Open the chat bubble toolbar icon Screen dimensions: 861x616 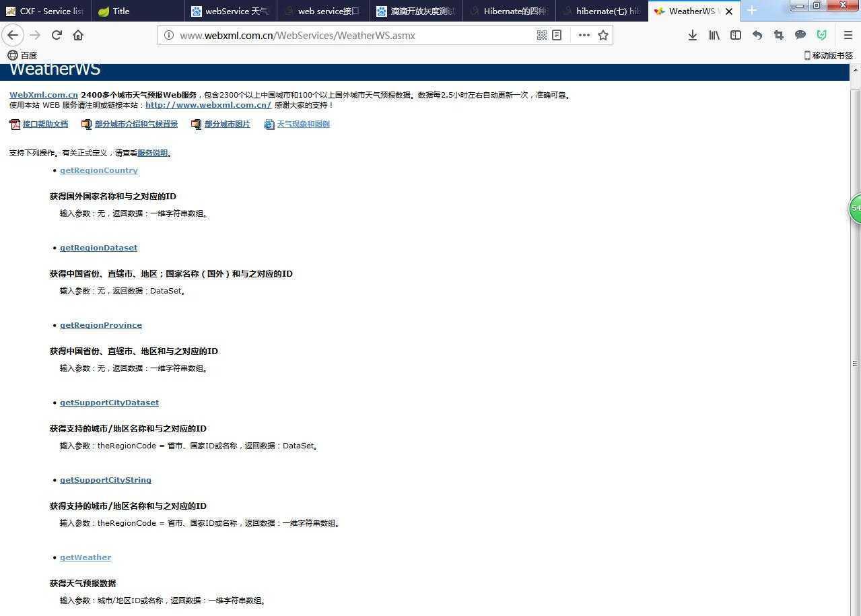pyautogui.click(x=800, y=35)
